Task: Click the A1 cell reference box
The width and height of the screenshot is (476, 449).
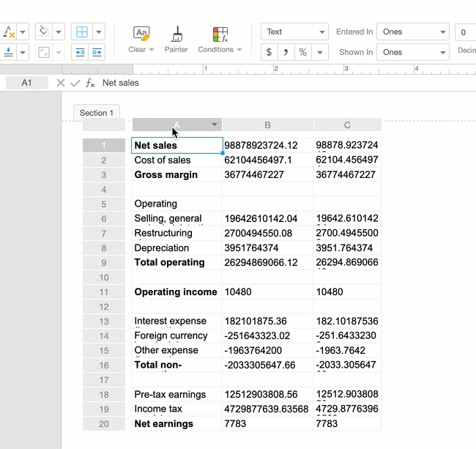Action: pyautogui.click(x=26, y=83)
